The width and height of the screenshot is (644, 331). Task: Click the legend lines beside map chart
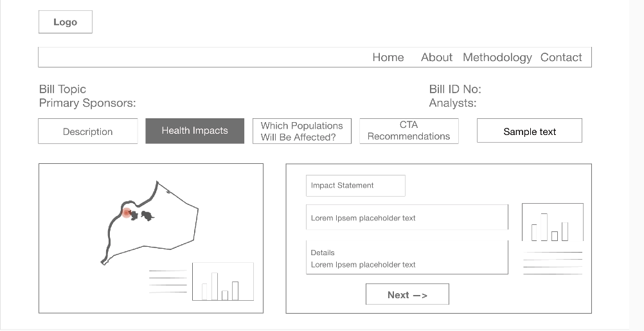point(168,282)
